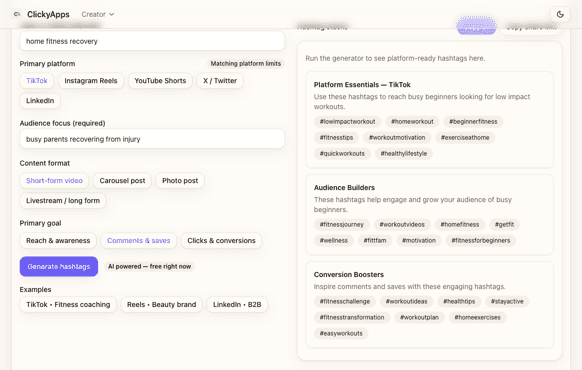Click the #fitnessforbeginners hashtag

(x=481, y=240)
